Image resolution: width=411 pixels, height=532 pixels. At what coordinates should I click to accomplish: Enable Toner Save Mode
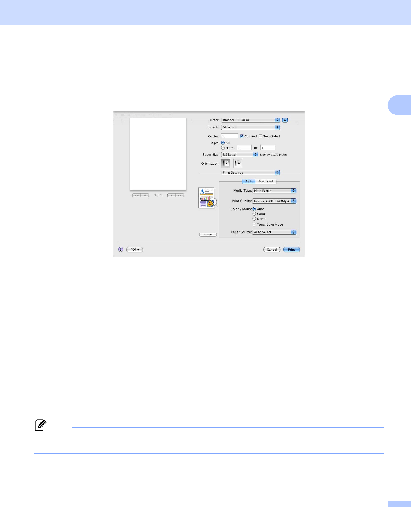point(254,224)
